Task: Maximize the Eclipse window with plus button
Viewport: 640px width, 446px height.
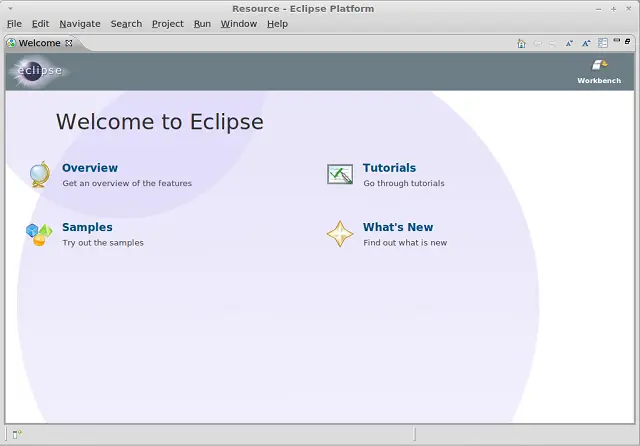Action: 613,9
